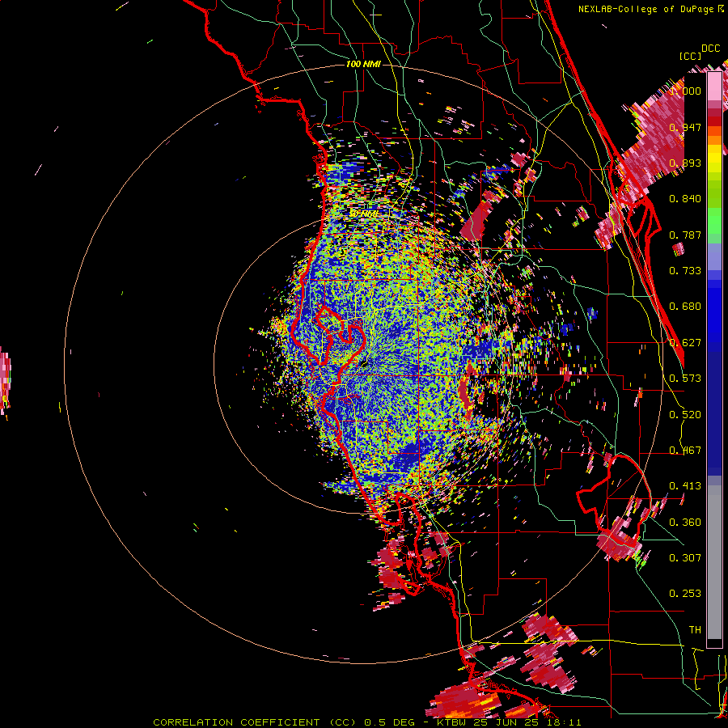
Task: Select the 100 NMI range ring label
Action: point(363,64)
